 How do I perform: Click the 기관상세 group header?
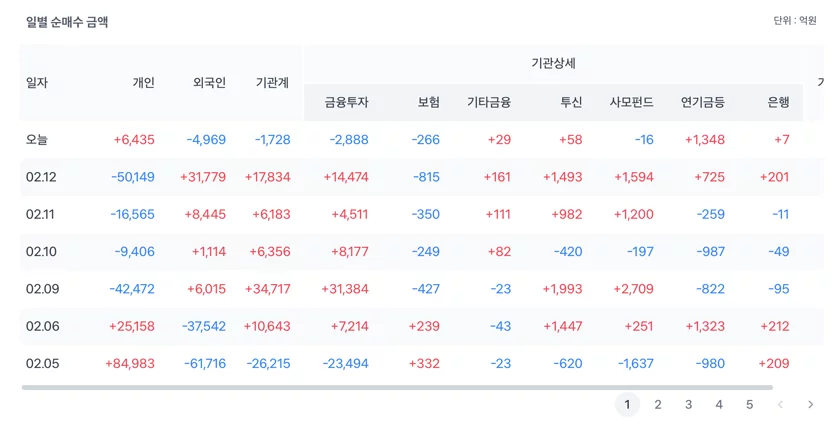pyautogui.click(x=553, y=63)
